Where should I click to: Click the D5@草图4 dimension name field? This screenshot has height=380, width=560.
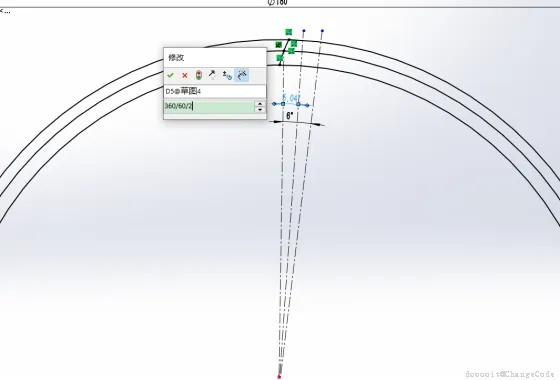click(215, 91)
